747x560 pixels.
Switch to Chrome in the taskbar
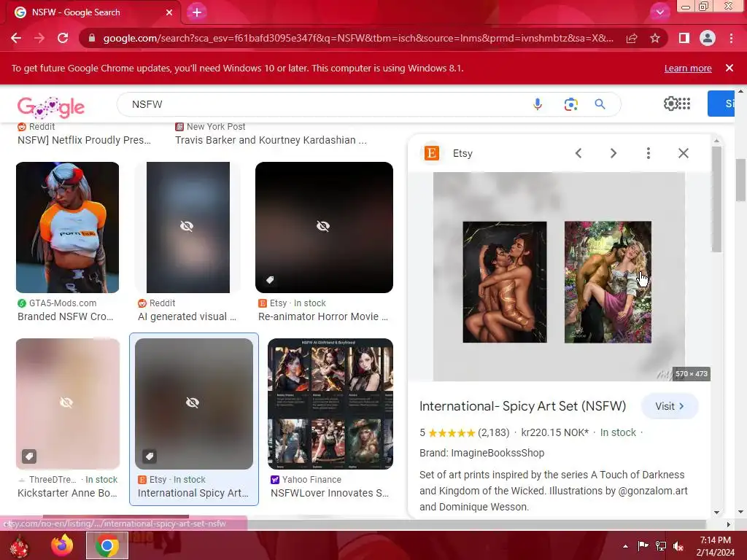[x=107, y=545]
